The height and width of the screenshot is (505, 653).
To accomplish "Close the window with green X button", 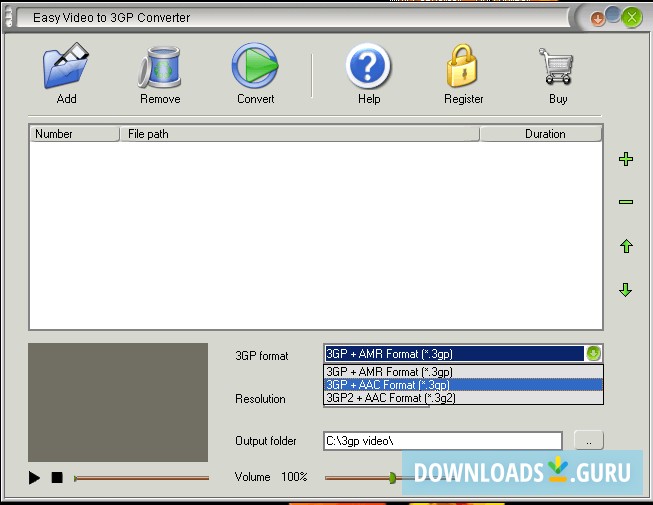I will [x=632, y=17].
